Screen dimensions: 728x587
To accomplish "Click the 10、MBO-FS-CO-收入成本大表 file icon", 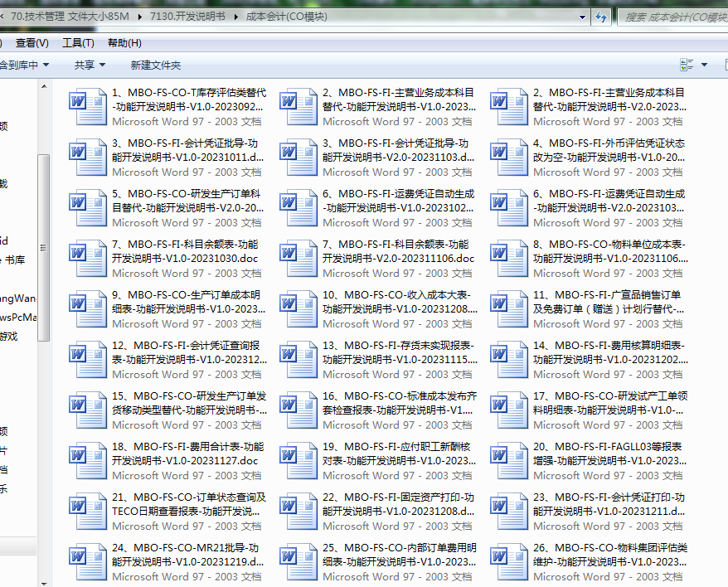I will click(x=298, y=308).
